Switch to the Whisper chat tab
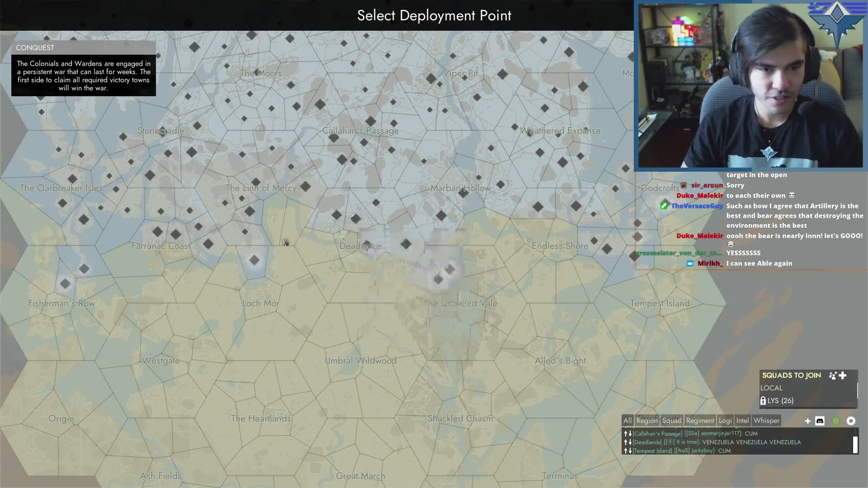The height and width of the screenshot is (488, 868). click(x=766, y=421)
